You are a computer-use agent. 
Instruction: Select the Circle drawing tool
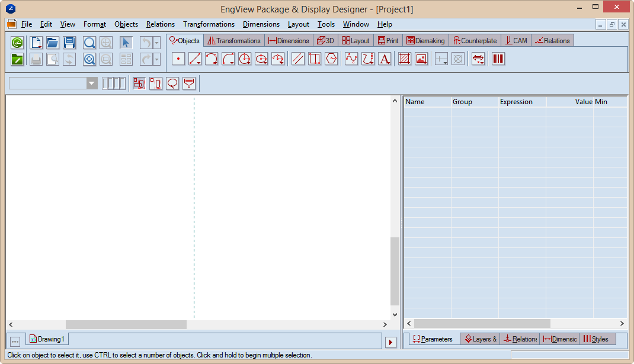tap(245, 59)
